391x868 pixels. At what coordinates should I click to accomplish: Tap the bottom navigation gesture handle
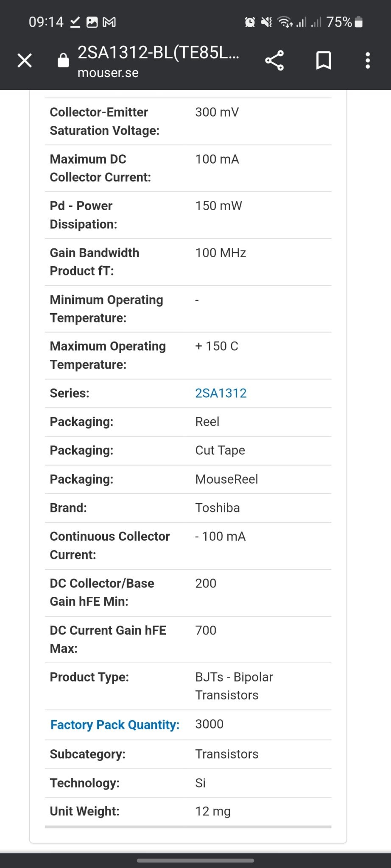195,860
